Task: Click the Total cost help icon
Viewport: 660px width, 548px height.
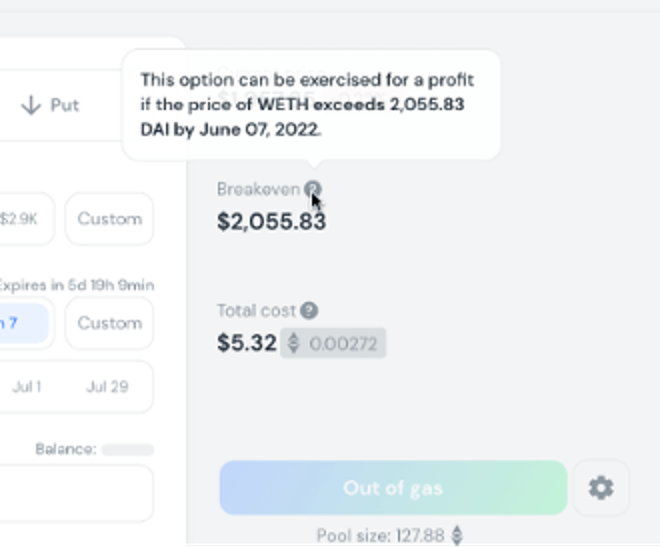Action: [x=310, y=310]
